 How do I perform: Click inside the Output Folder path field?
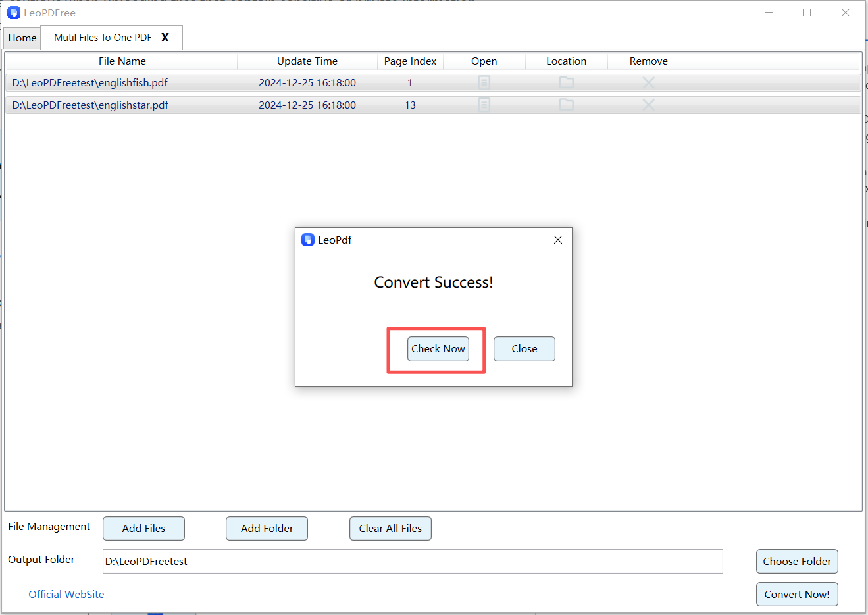[413, 561]
